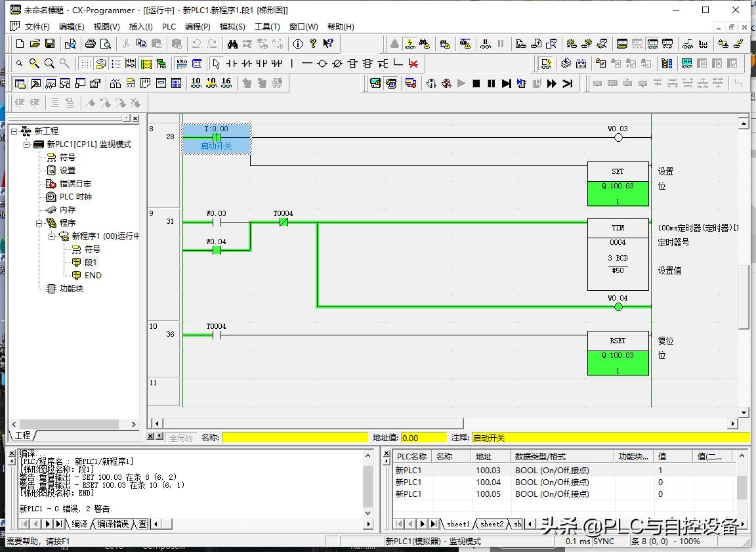Open the PLC menu
This screenshot has width=756, height=552.
pyautogui.click(x=169, y=26)
